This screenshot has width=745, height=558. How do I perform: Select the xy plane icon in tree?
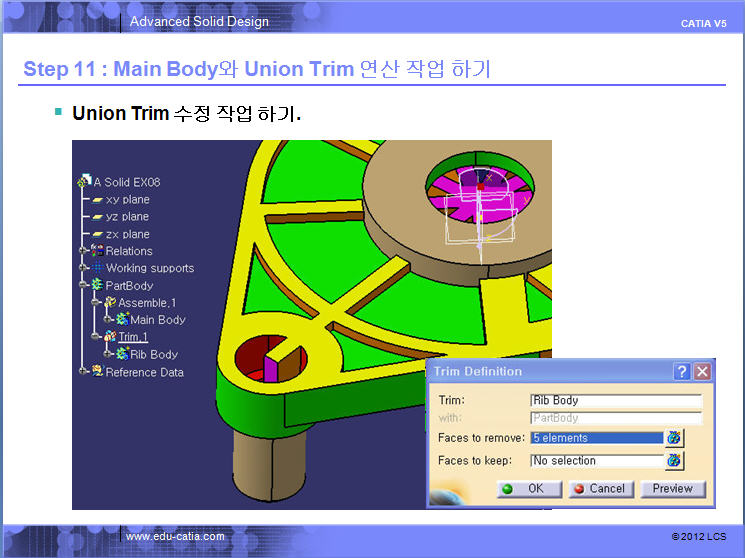[x=97, y=200]
